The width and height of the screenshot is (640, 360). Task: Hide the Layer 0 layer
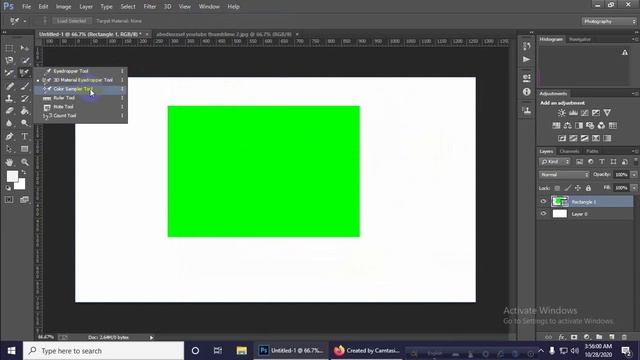[x=543, y=213]
